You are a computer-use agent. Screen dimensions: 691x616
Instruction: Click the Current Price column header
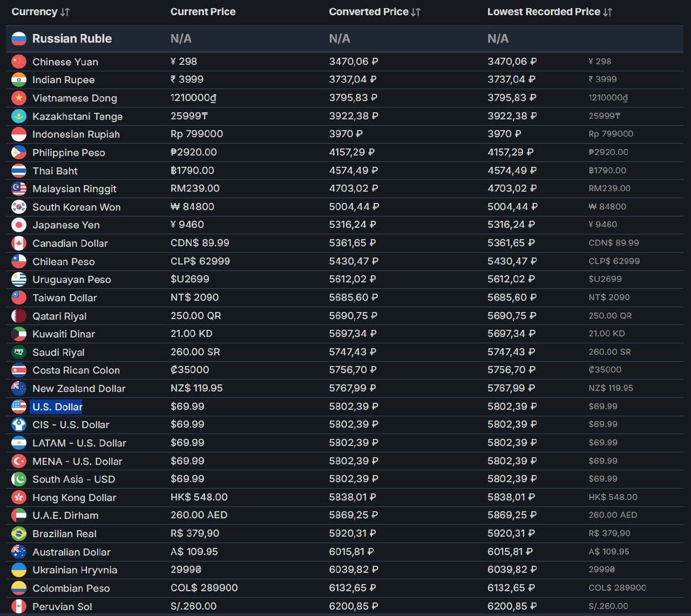pyautogui.click(x=203, y=12)
